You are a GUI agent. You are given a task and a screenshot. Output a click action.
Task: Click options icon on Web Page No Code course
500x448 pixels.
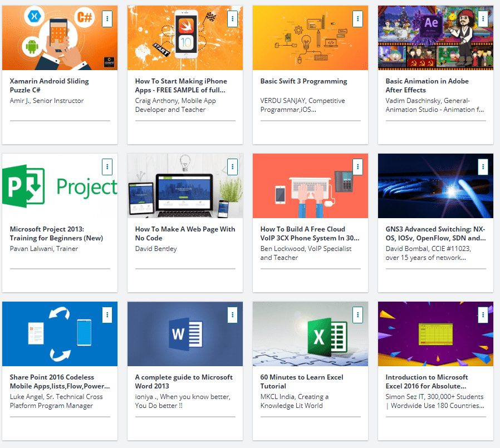(x=233, y=166)
